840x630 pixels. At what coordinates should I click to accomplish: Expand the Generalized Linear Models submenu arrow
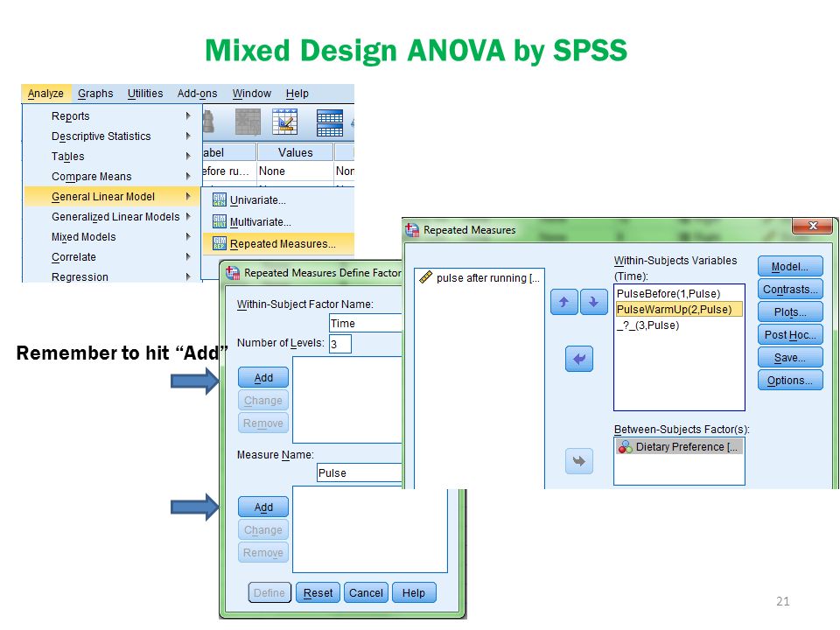(x=188, y=216)
